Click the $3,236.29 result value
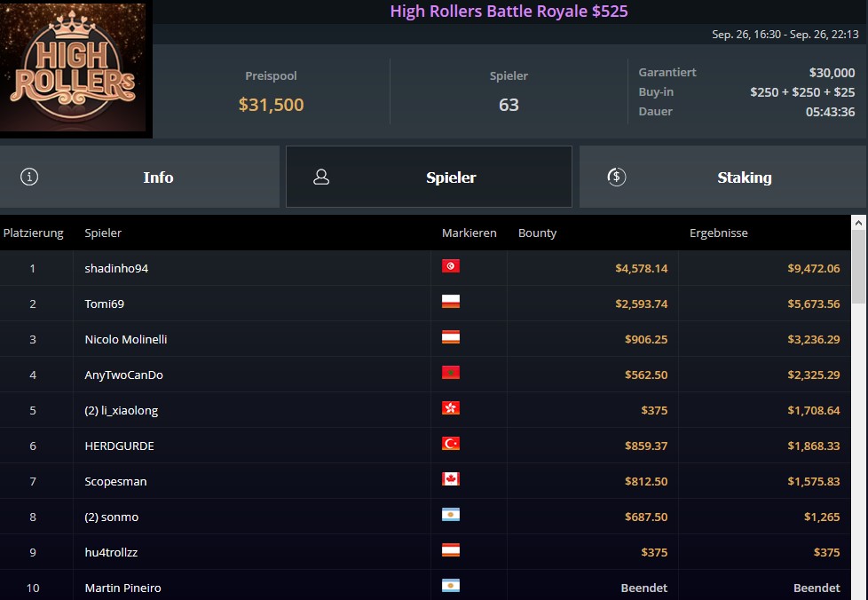Image resolution: width=868 pixels, height=600 pixels. pos(813,339)
